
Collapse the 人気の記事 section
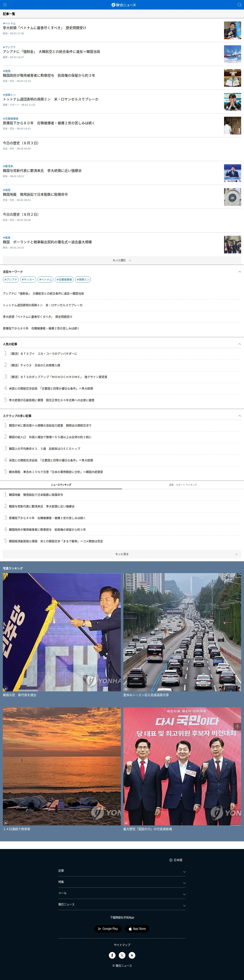click(x=239, y=344)
